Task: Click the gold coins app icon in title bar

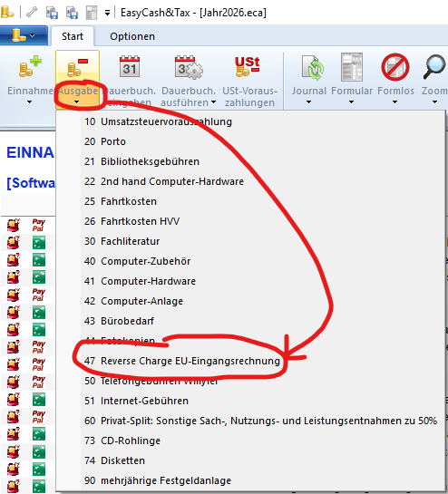Action: tap(7, 12)
